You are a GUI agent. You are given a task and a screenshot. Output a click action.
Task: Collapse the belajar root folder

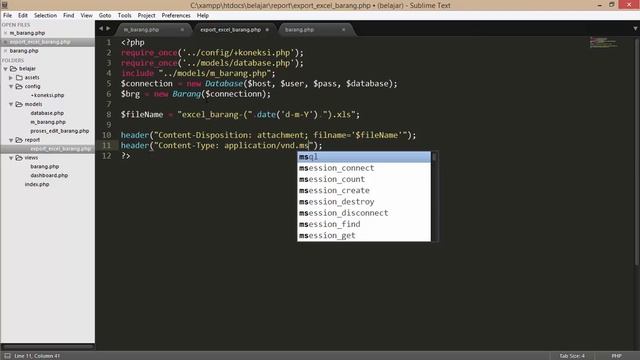tap(6, 69)
